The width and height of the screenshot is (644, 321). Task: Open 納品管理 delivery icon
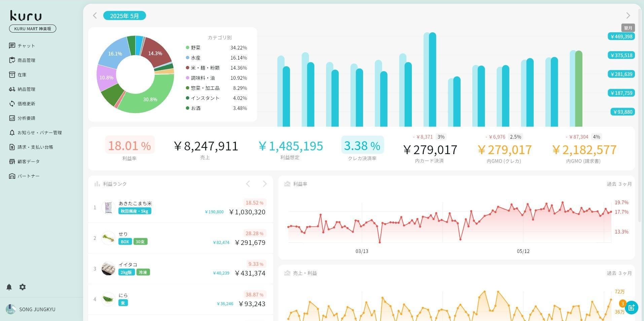point(12,89)
